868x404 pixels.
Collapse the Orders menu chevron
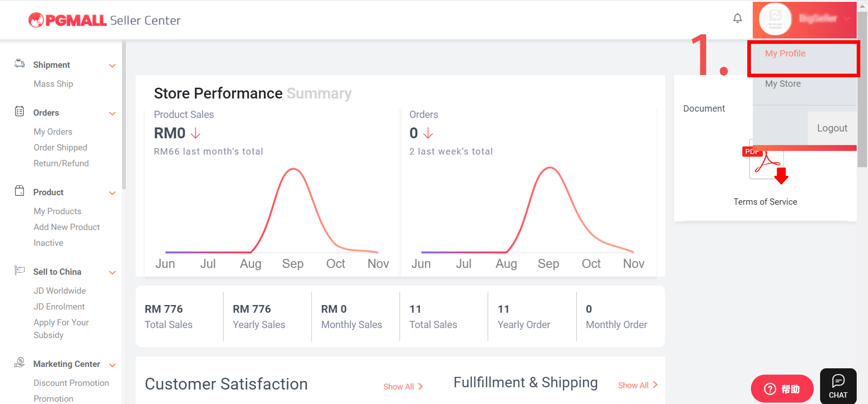(x=113, y=113)
